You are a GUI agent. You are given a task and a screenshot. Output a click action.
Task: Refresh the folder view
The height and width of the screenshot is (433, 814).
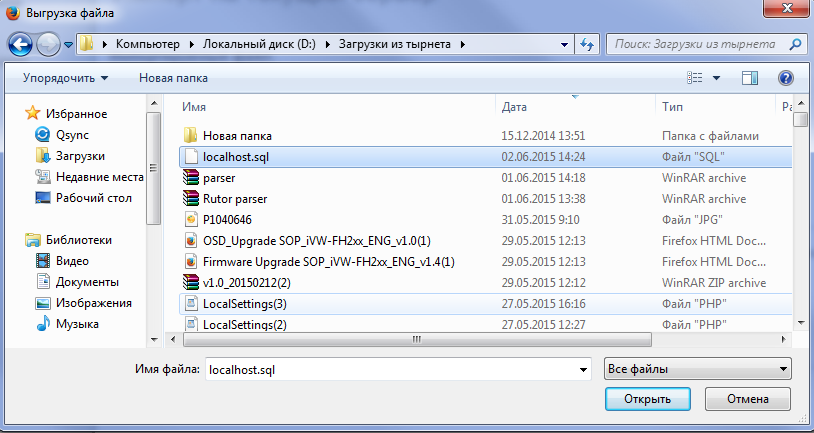pyautogui.click(x=587, y=45)
